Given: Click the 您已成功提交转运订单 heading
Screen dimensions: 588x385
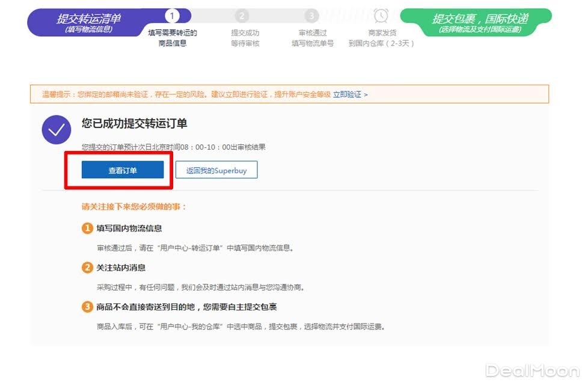Looking at the screenshot, I should (135, 123).
